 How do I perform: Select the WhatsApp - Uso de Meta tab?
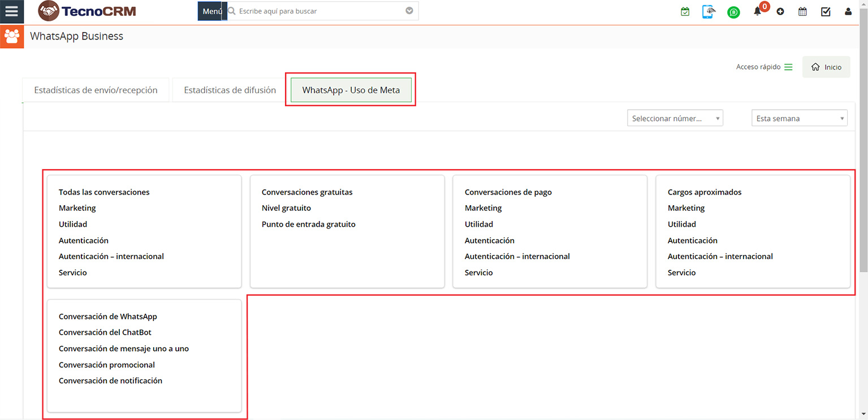(351, 90)
